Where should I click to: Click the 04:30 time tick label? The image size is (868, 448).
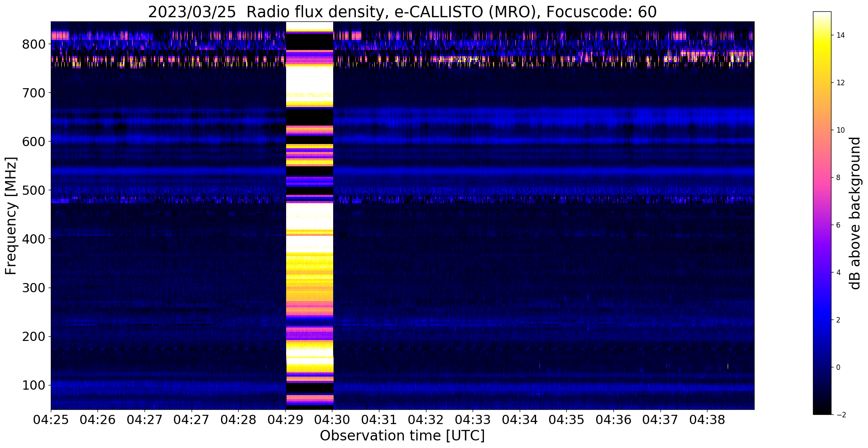pos(332,420)
